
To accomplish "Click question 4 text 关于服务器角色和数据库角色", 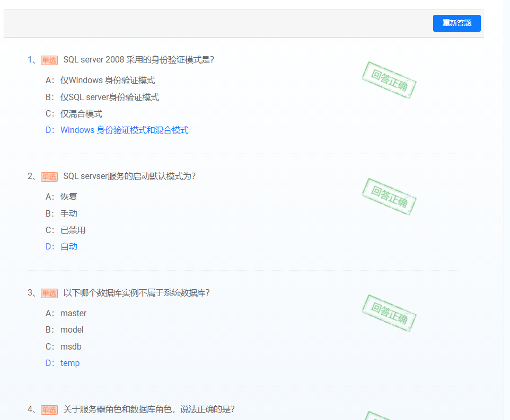I will [149, 409].
